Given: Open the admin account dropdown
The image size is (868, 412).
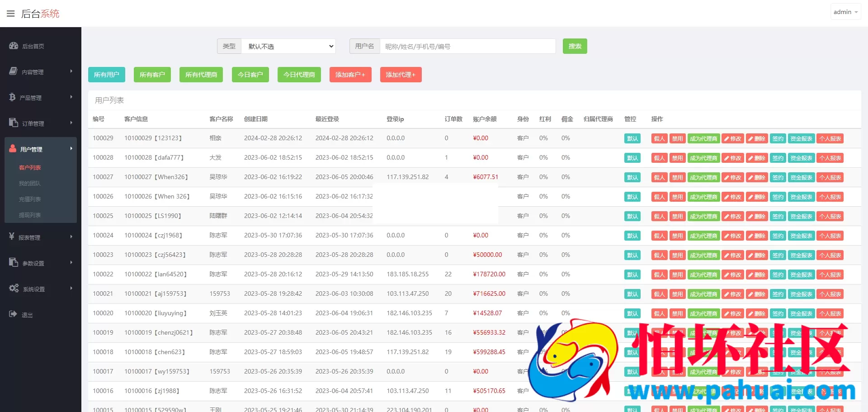Looking at the screenshot, I should 845,12.
